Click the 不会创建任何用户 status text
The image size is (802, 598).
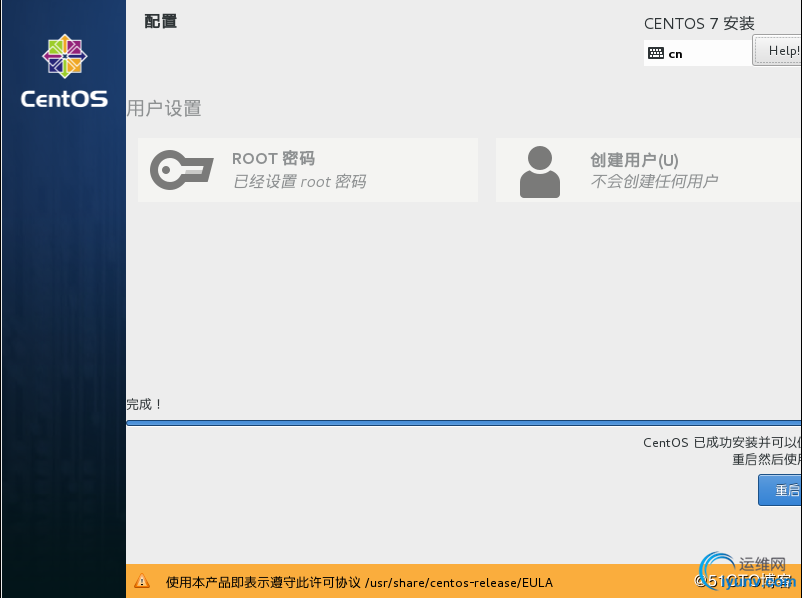click(654, 181)
